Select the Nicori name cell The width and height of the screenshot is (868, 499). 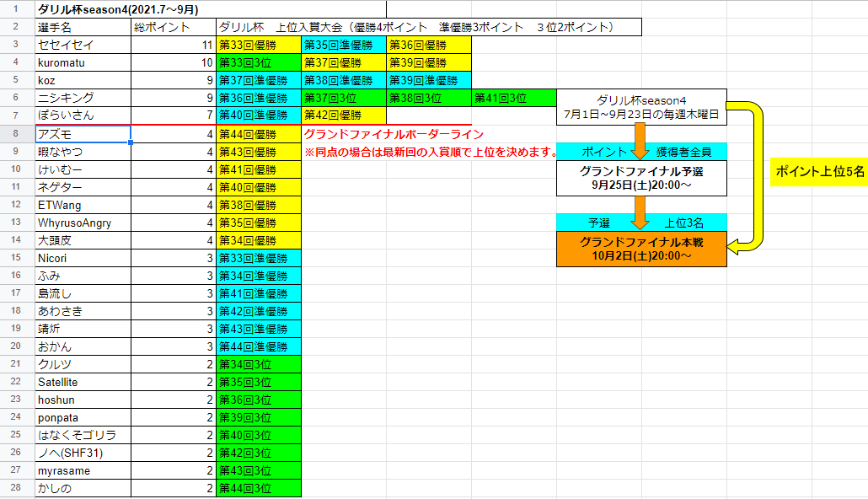click(83, 258)
